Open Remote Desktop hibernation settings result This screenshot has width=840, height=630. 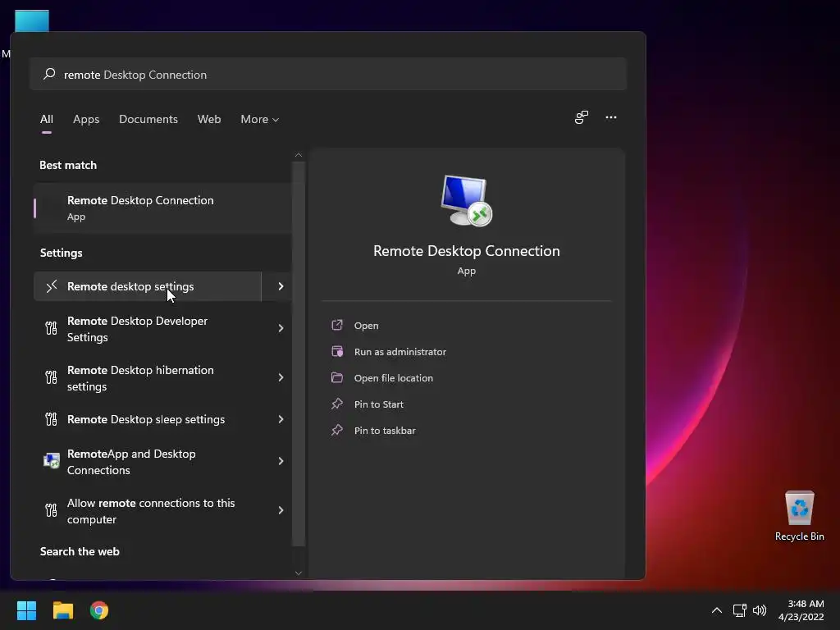tap(148, 378)
